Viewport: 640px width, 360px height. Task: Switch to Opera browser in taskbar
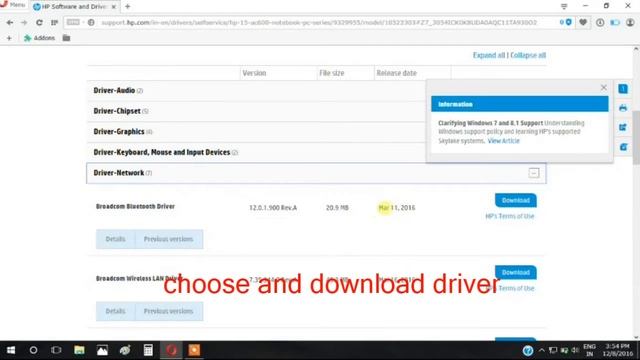click(x=171, y=350)
